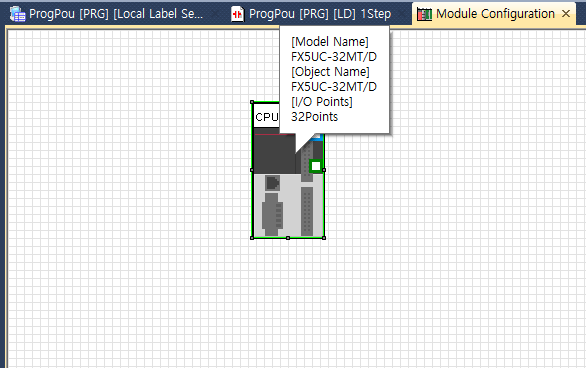Click the 32Points value in the tooltip

tap(314, 117)
